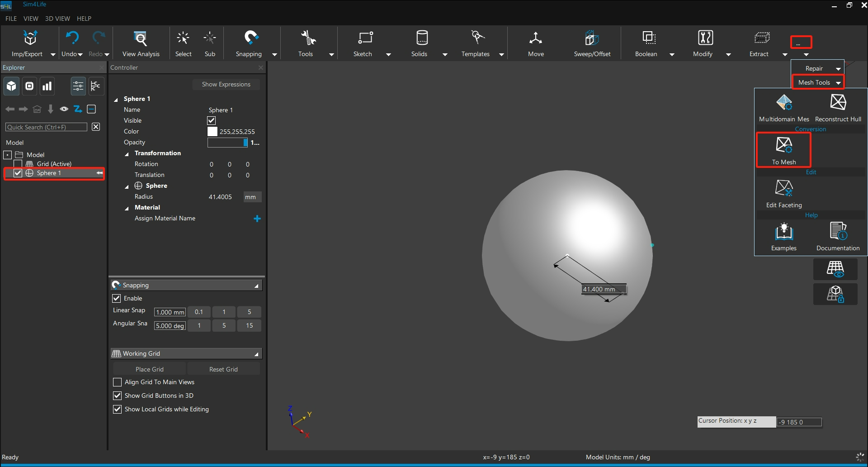The width and height of the screenshot is (868, 467).
Task: Open the 3D VIEW menu
Action: [57, 19]
